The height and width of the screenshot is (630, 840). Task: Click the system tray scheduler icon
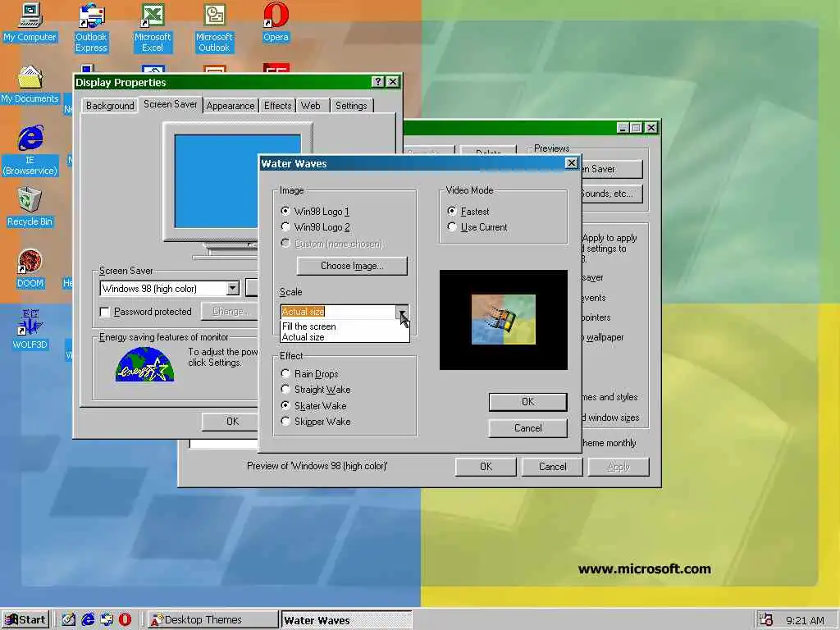766,620
